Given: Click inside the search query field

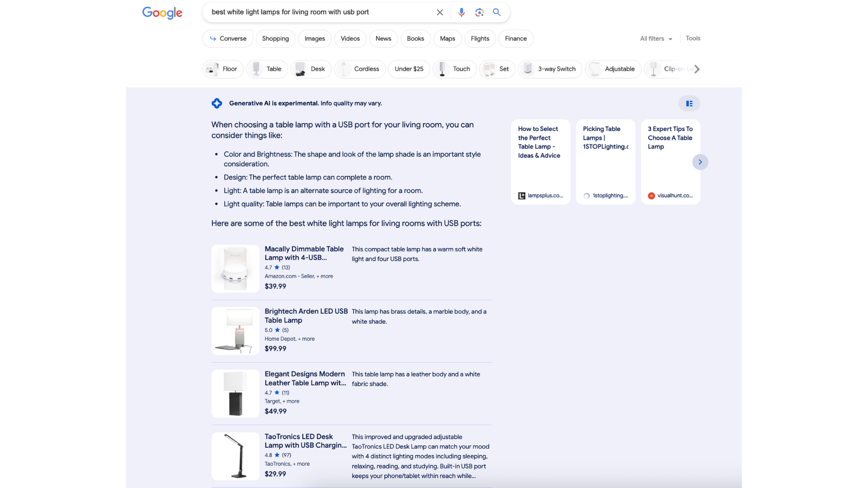Looking at the screenshot, I should coord(316,12).
